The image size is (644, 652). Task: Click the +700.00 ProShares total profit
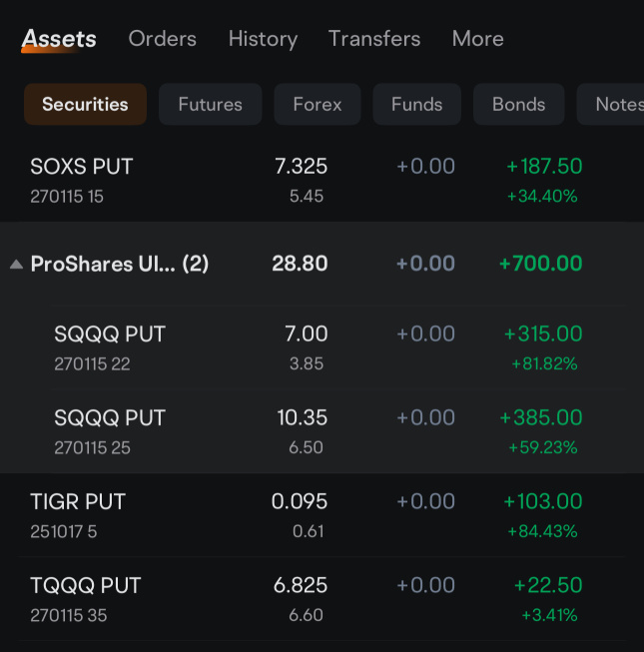click(540, 264)
